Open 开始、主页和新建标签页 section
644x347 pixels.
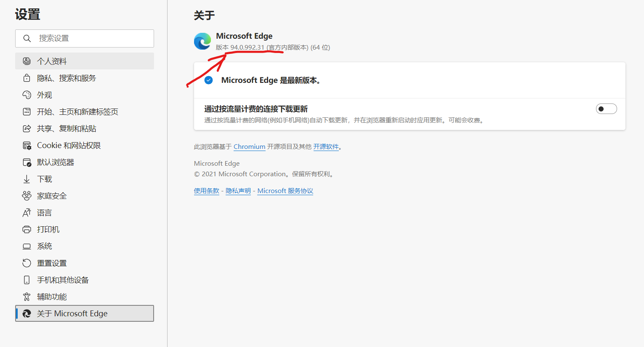pos(85,111)
